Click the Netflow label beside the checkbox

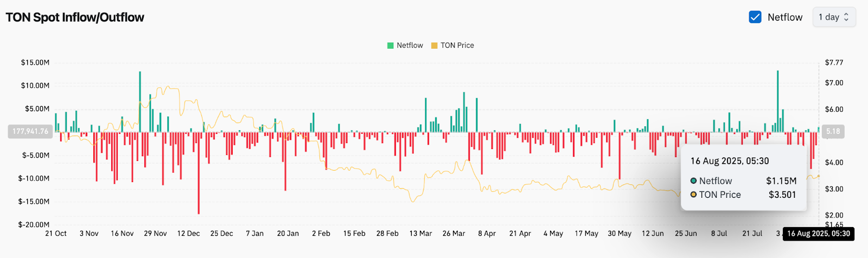click(x=784, y=17)
